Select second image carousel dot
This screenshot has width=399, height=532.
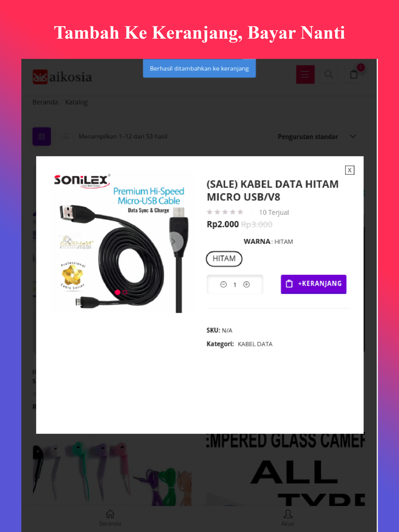(x=125, y=292)
